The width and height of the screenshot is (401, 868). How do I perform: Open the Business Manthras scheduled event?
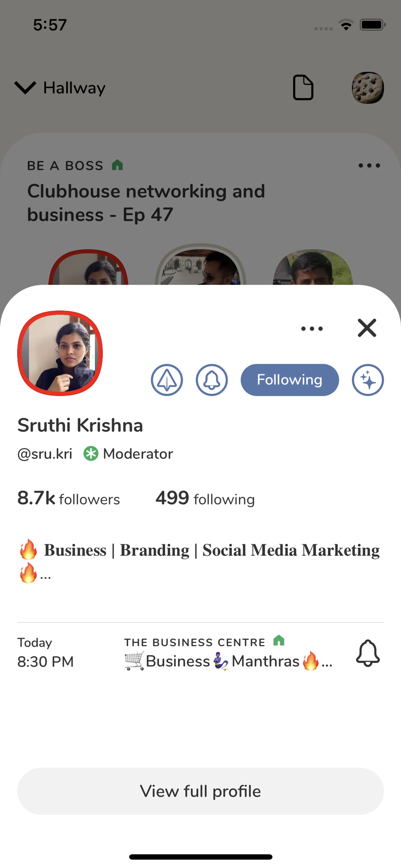point(228,661)
